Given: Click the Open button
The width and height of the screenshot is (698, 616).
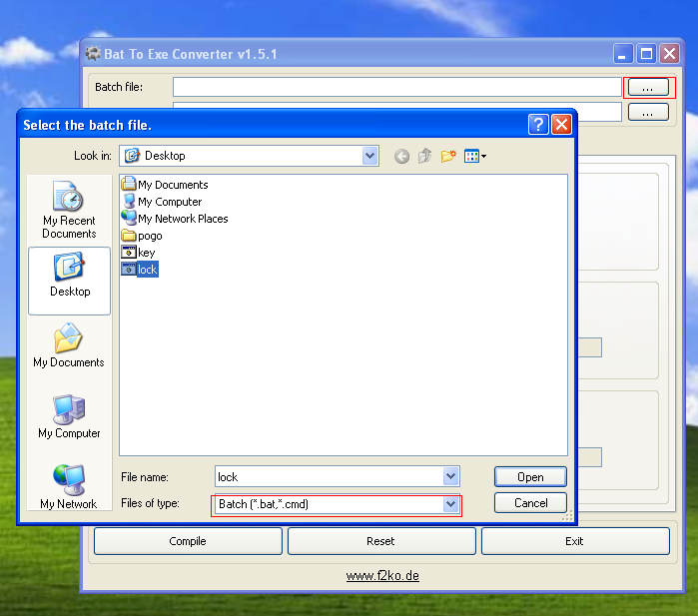Looking at the screenshot, I should click(530, 476).
